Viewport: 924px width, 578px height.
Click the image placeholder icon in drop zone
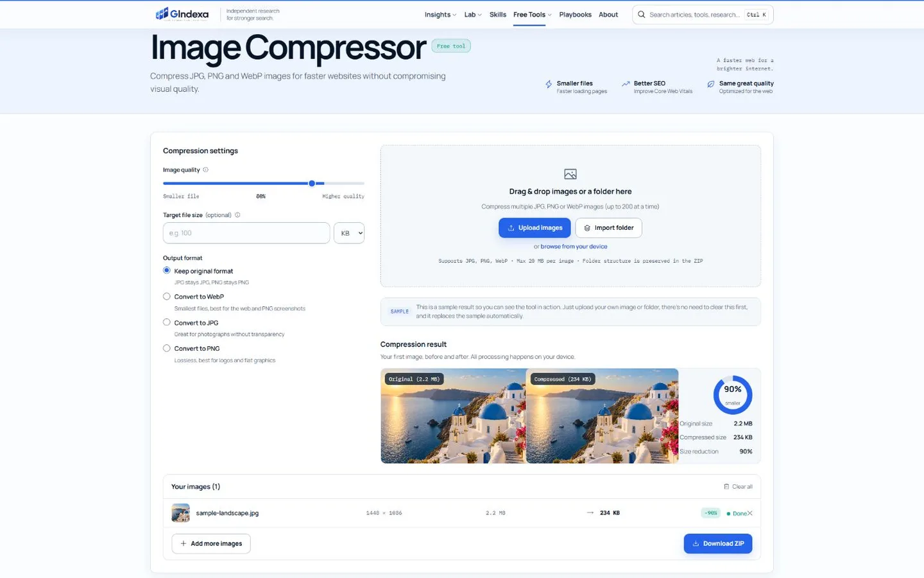point(570,174)
